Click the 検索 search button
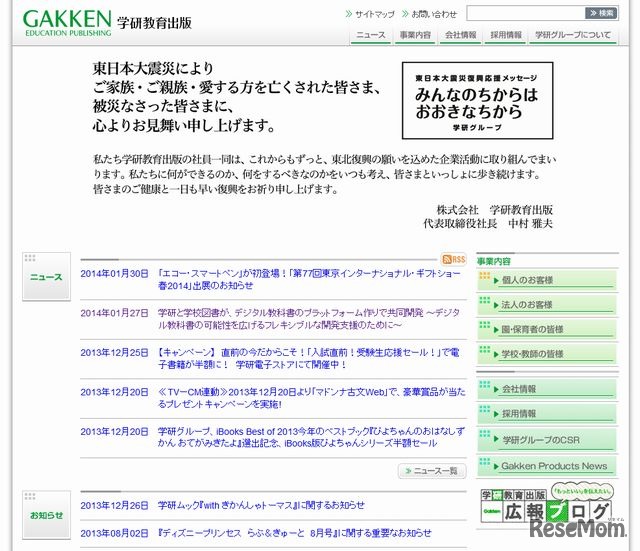This screenshot has height=551, width=640. 602,13
